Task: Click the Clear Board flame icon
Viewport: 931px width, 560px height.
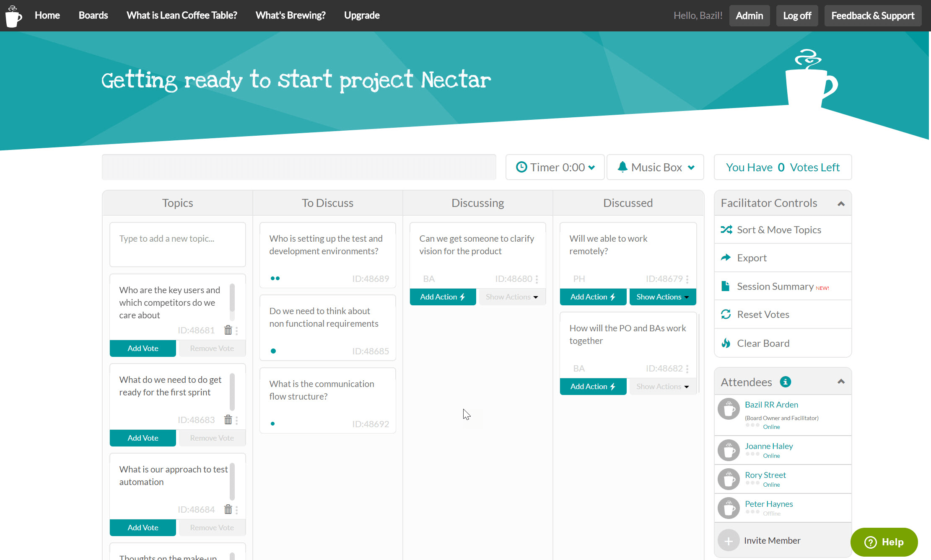Action: pos(726,343)
